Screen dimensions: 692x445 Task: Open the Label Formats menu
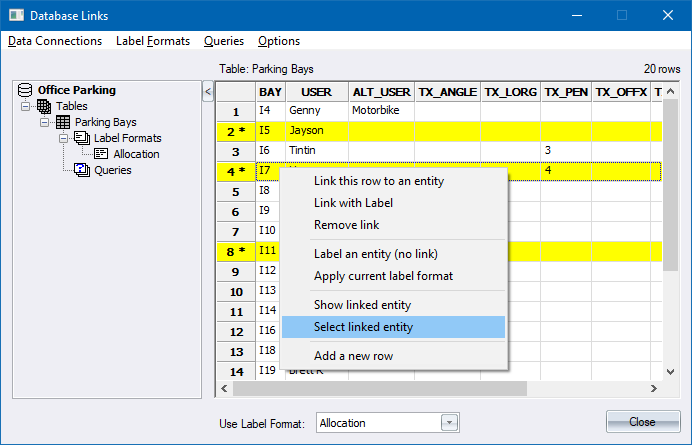pyautogui.click(x=153, y=41)
